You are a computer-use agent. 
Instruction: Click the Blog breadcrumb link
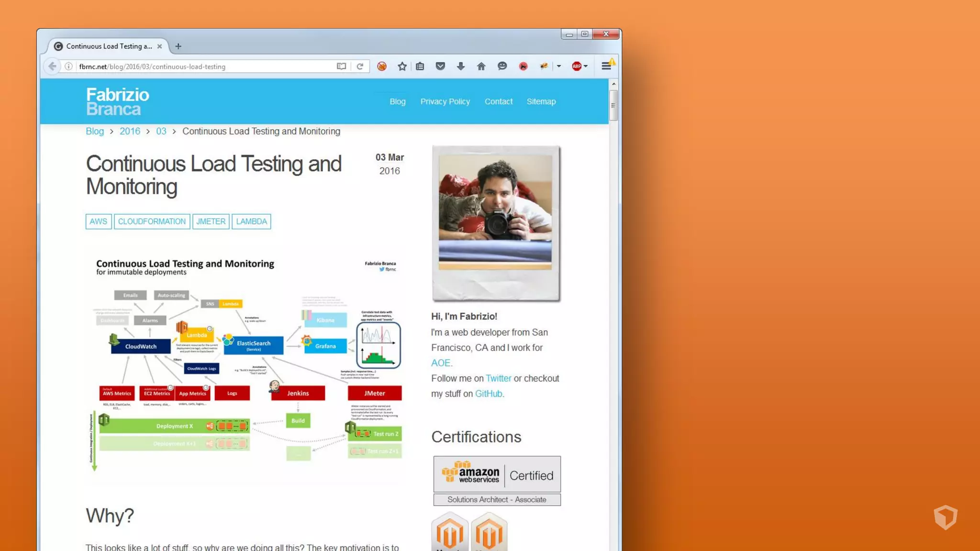tap(95, 131)
